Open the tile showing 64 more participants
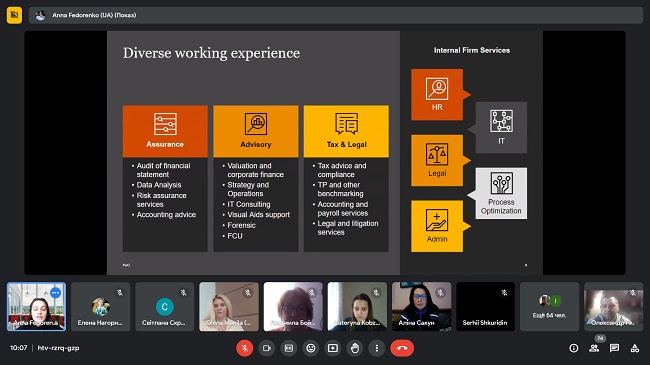This screenshot has height=365, width=650. tap(549, 307)
